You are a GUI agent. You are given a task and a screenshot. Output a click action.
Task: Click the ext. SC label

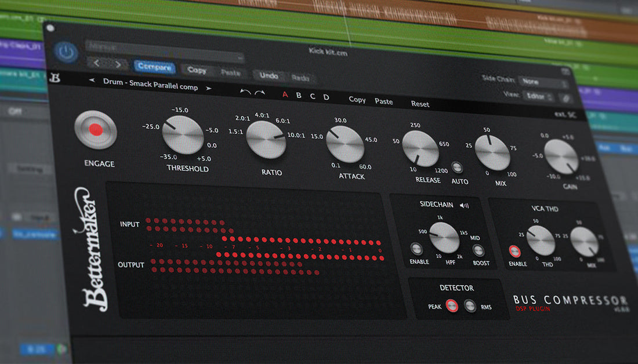(x=566, y=115)
